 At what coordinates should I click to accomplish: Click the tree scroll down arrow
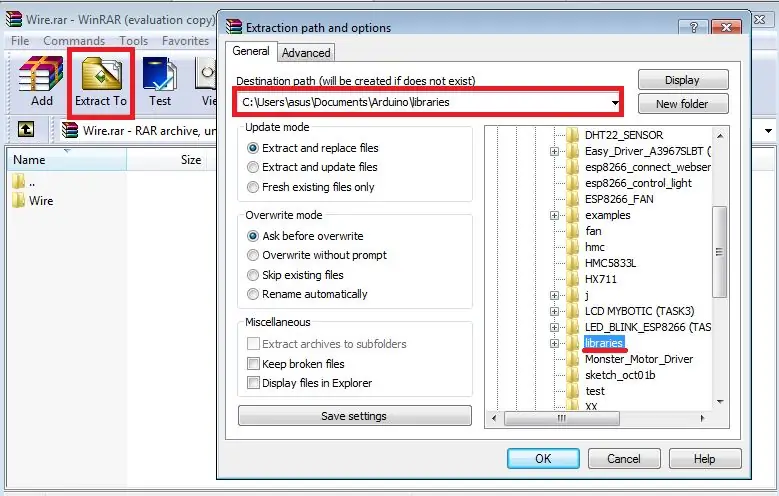click(720, 402)
